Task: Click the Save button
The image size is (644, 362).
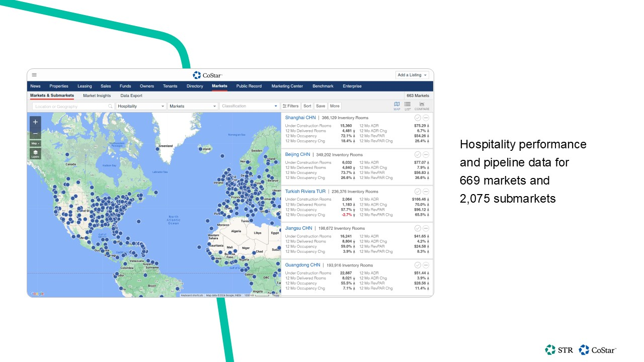Action: point(320,106)
